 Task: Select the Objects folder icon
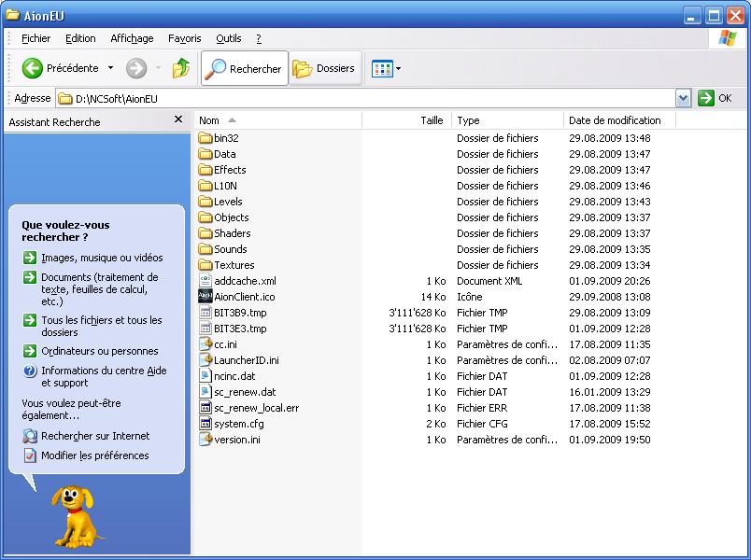(205, 217)
